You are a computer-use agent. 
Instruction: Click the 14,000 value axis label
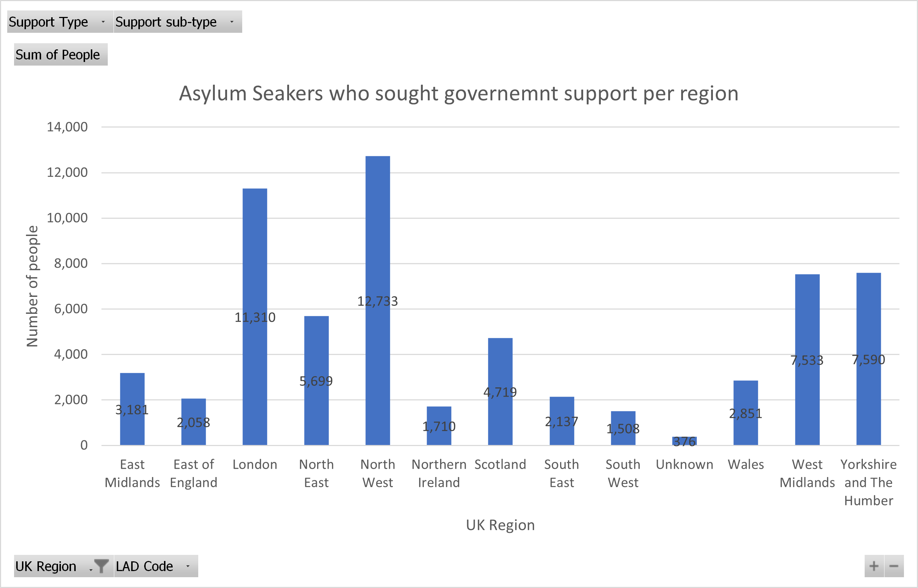(x=67, y=127)
